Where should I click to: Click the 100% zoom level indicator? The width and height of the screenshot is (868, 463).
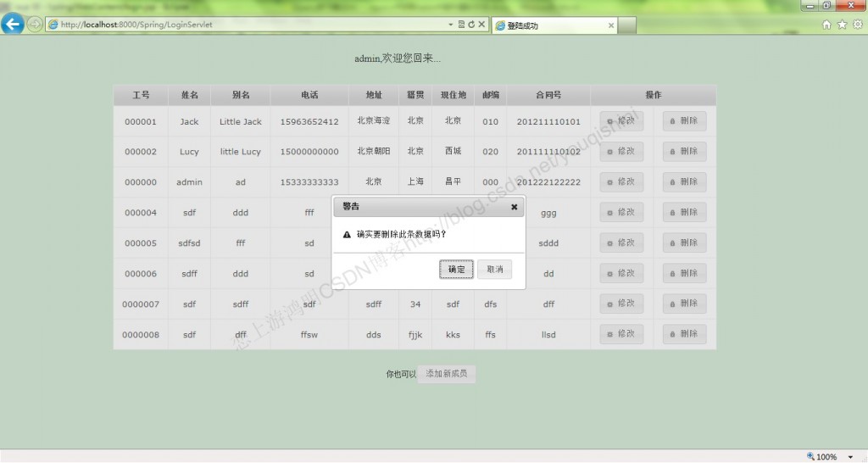(821, 457)
